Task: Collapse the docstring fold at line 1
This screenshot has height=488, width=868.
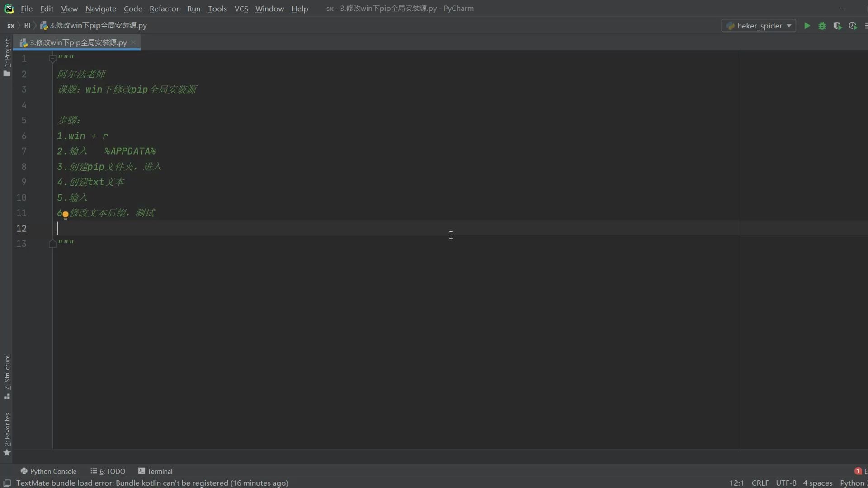Action: point(52,59)
